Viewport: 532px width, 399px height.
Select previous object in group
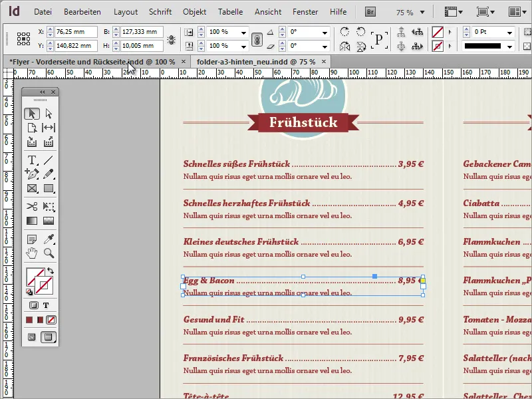tap(418, 32)
